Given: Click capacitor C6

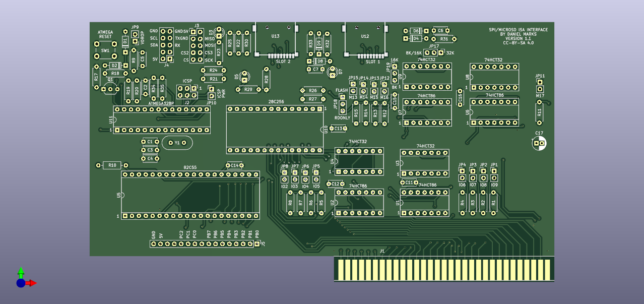Looking at the screenshot, I should [440, 30].
